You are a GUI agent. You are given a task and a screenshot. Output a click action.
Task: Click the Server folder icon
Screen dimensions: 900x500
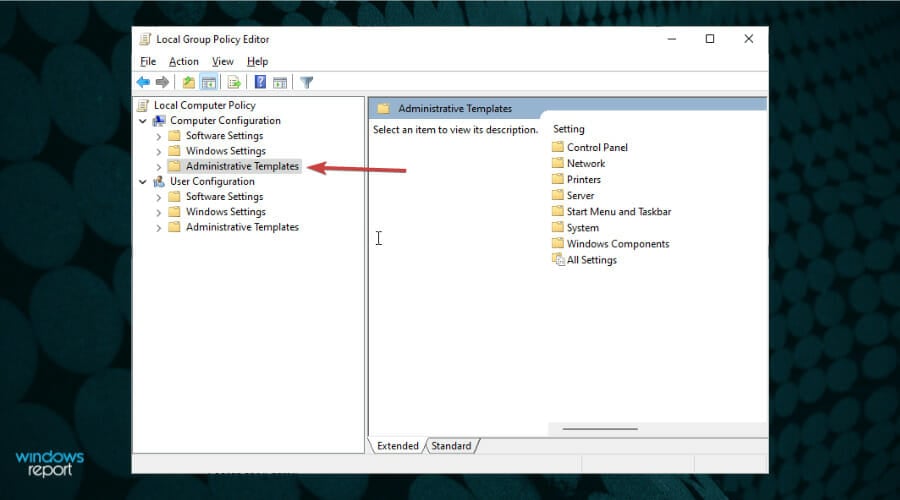pos(558,195)
